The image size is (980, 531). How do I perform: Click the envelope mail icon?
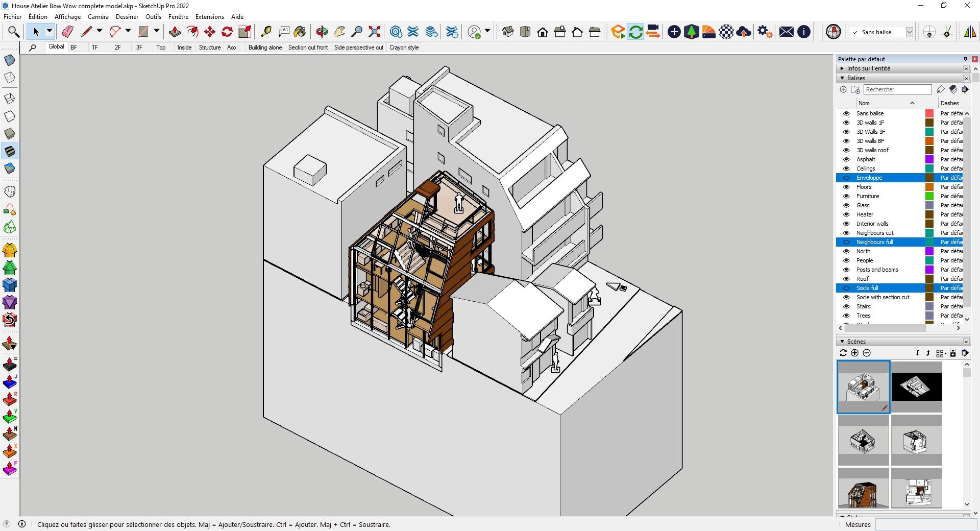787,32
